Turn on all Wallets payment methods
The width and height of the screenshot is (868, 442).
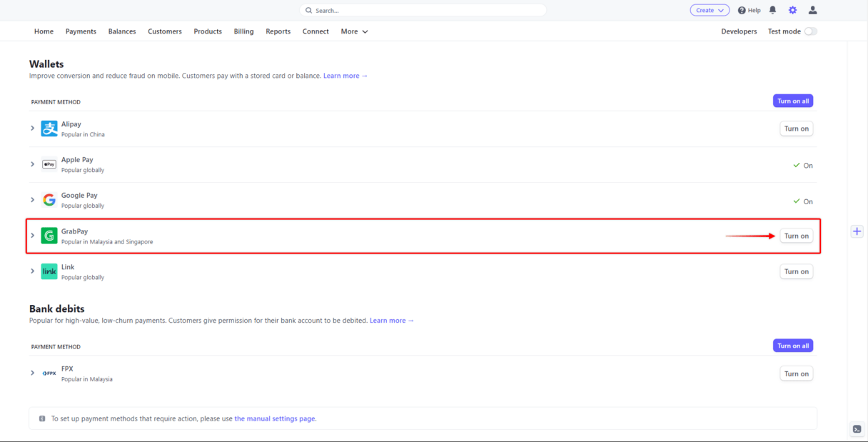pos(793,101)
